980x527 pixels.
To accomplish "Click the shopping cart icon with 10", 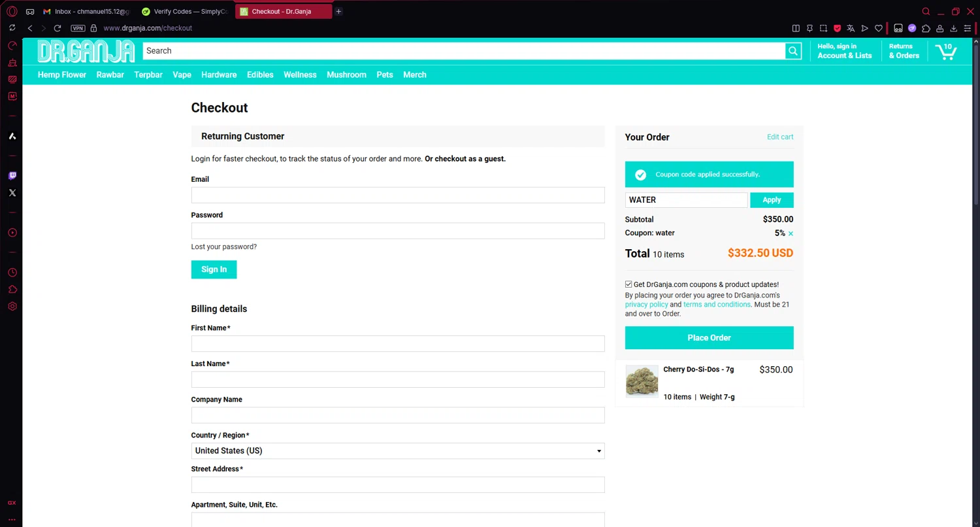I will point(945,51).
